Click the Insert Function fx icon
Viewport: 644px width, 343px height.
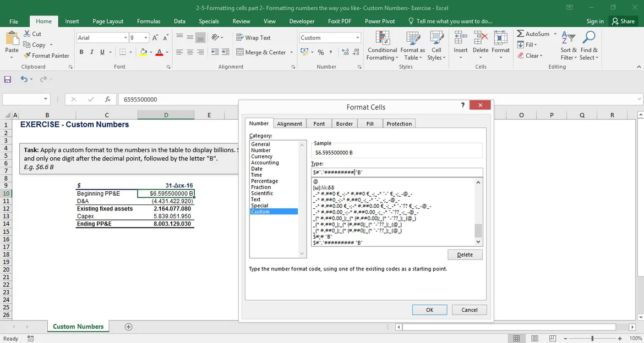pos(108,99)
